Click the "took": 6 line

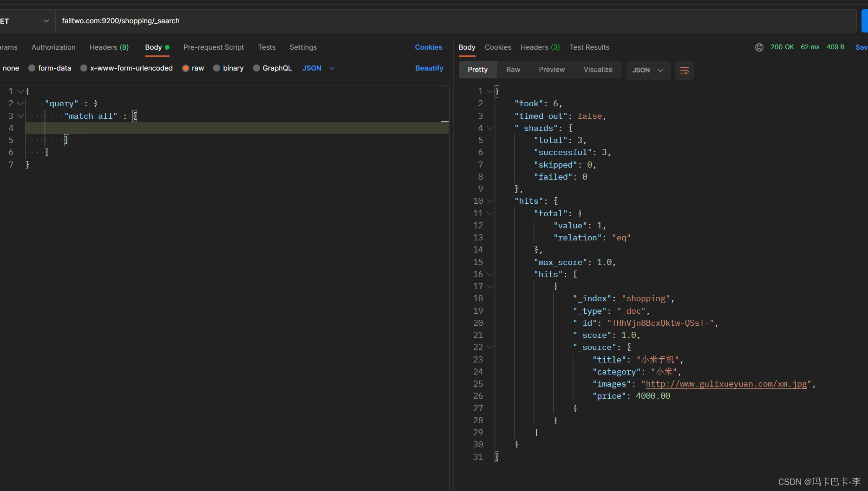tap(538, 103)
